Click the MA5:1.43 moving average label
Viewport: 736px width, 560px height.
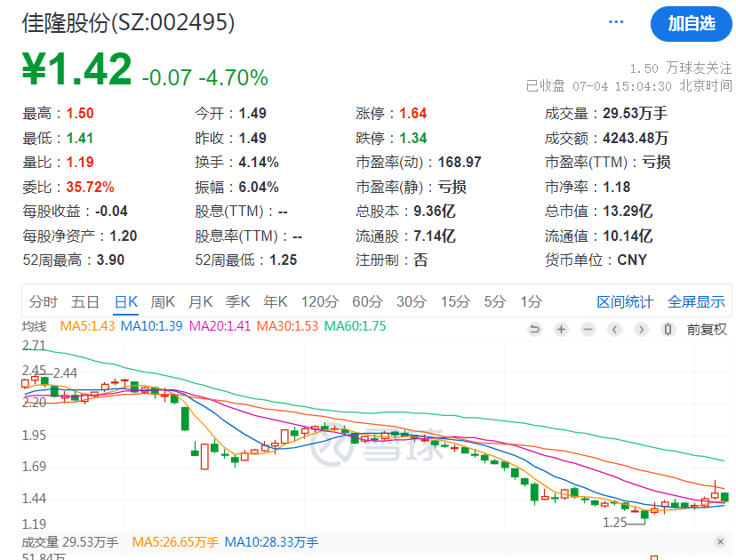coord(87,326)
